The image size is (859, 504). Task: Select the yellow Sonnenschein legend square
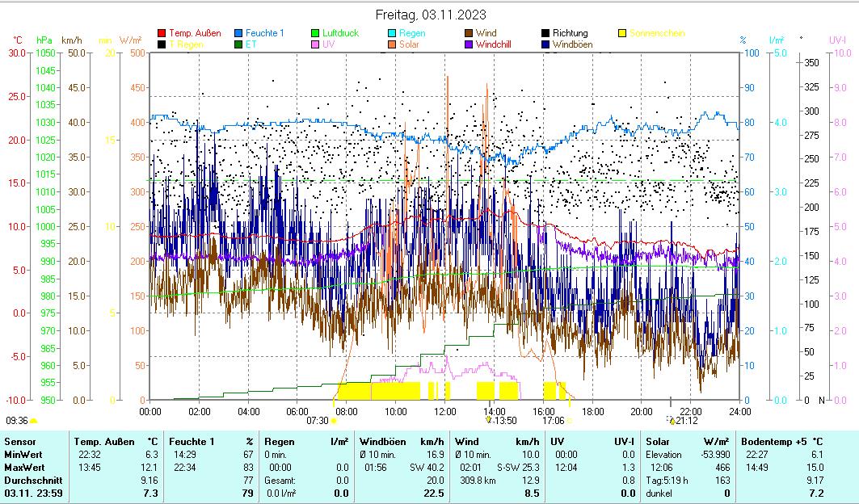(622, 33)
